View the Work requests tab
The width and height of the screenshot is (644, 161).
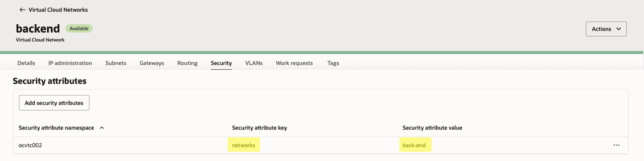pyautogui.click(x=294, y=63)
